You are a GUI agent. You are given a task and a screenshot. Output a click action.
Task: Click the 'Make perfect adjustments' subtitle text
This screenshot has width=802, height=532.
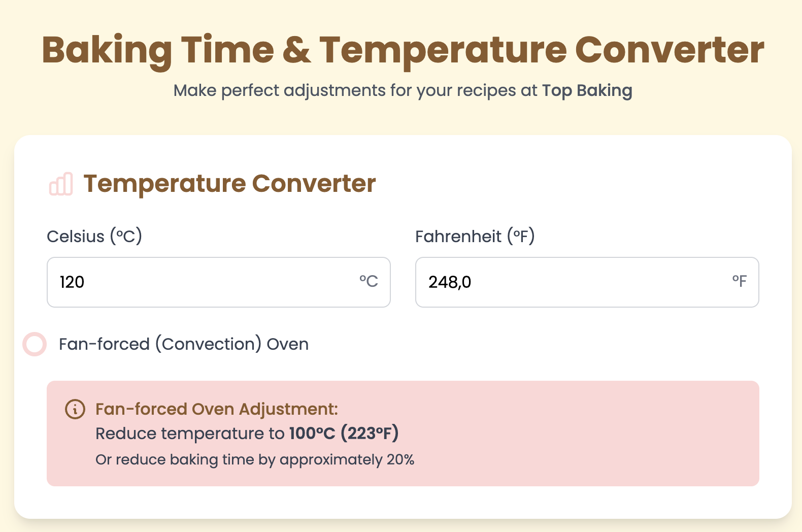(x=355, y=90)
